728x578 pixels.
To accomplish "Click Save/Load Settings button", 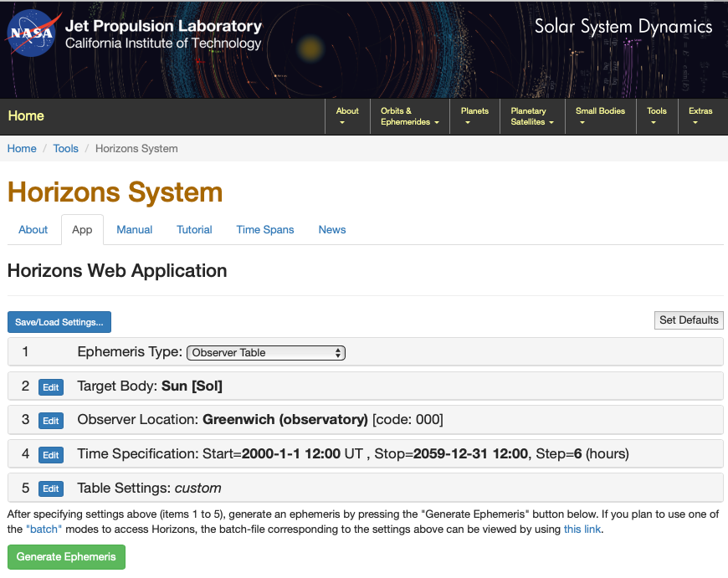I will pos(59,322).
